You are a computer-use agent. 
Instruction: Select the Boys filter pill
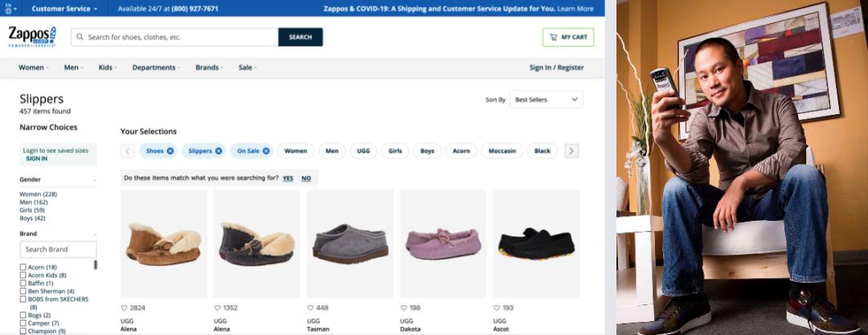click(x=428, y=150)
